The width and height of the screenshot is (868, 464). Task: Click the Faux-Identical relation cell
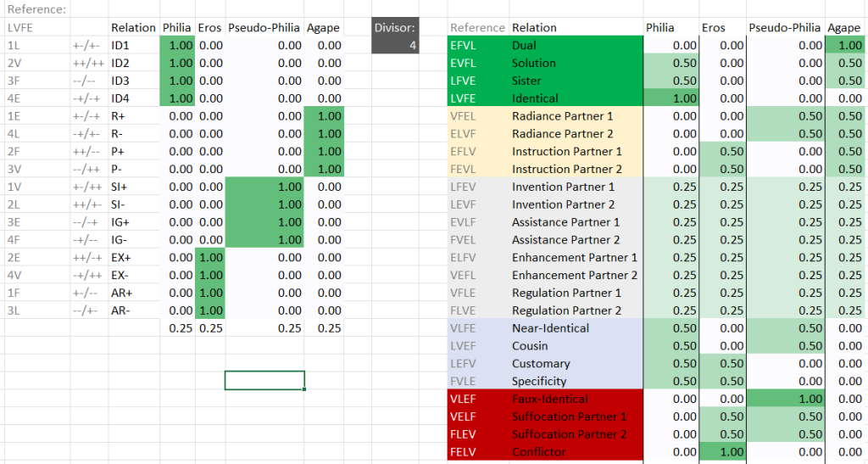[576, 399]
